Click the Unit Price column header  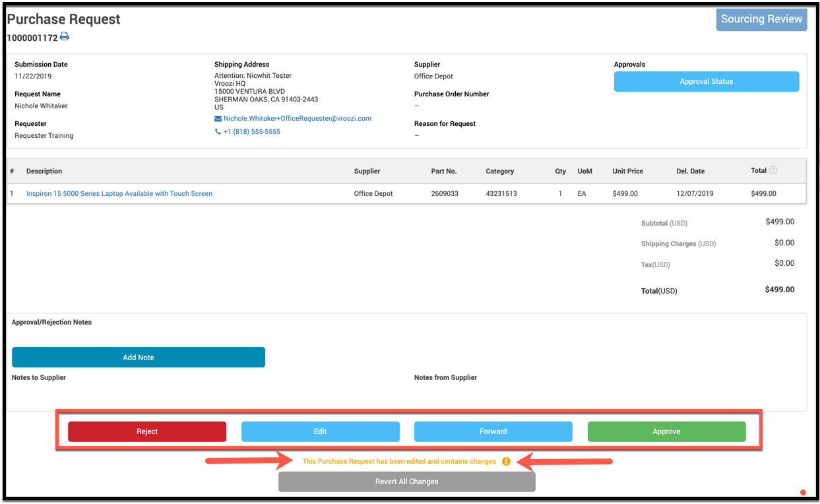[627, 172]
